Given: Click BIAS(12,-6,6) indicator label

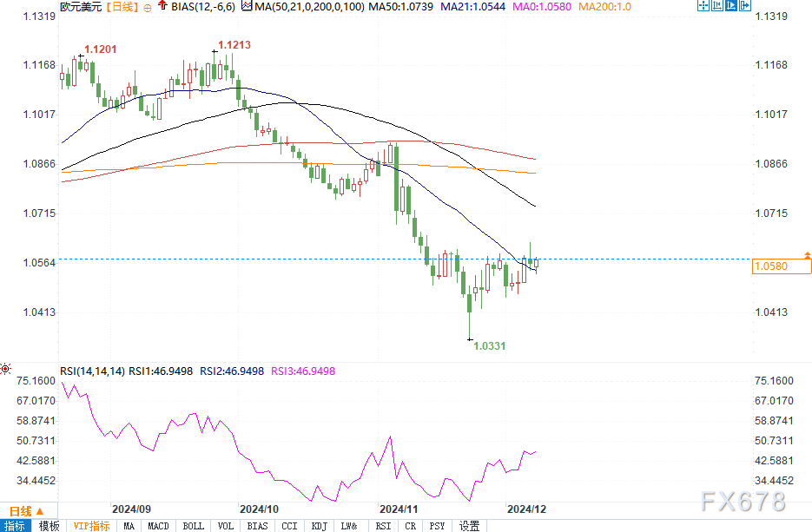Looking at the screenshot, I should pos(203,7).
